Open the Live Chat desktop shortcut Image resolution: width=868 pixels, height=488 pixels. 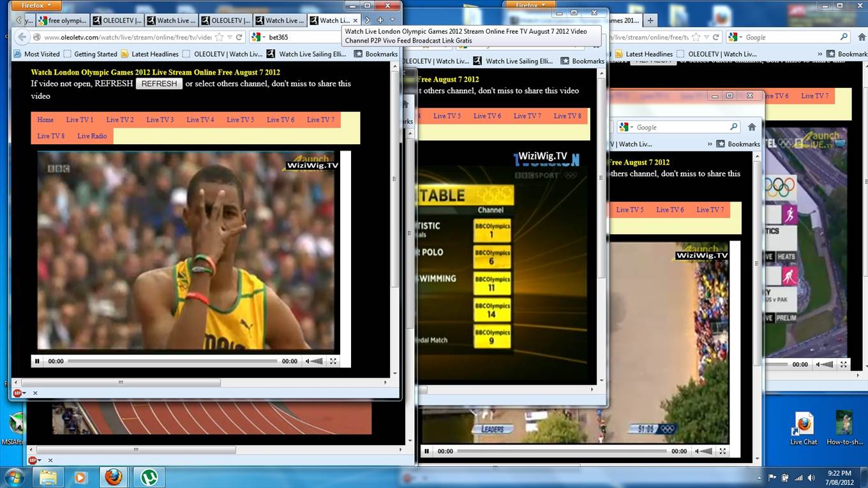pyautogui.click(x=804, y=426)
